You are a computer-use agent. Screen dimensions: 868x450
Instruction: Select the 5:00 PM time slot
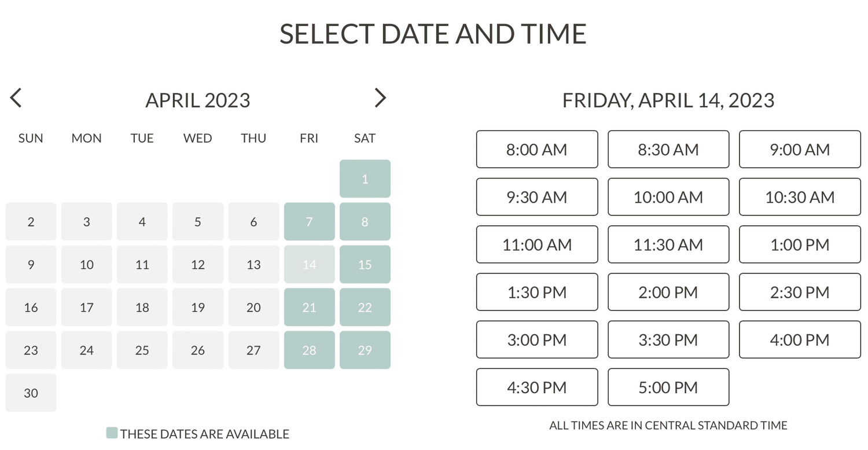point(668,387)
